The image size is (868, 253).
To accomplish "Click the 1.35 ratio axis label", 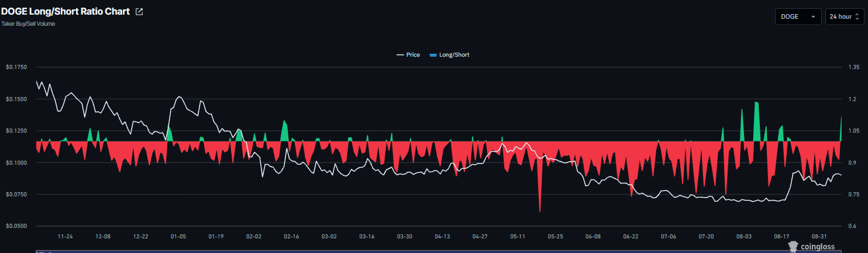I will 853,68.
